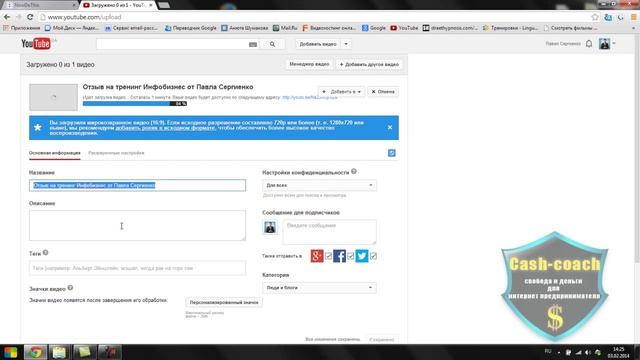Click the browser address bar
Image resolution: width=640 pixels, height=360 pixels.
click(314, 17)
